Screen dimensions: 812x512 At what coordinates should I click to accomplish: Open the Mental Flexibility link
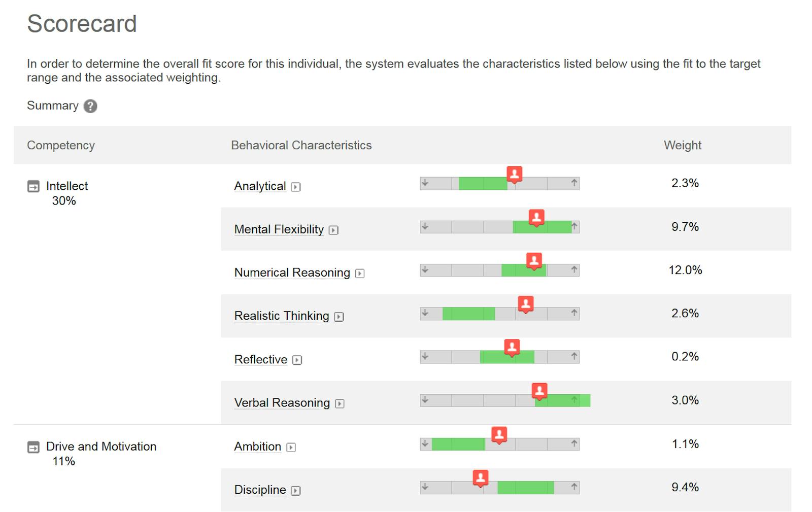[279, 229]
